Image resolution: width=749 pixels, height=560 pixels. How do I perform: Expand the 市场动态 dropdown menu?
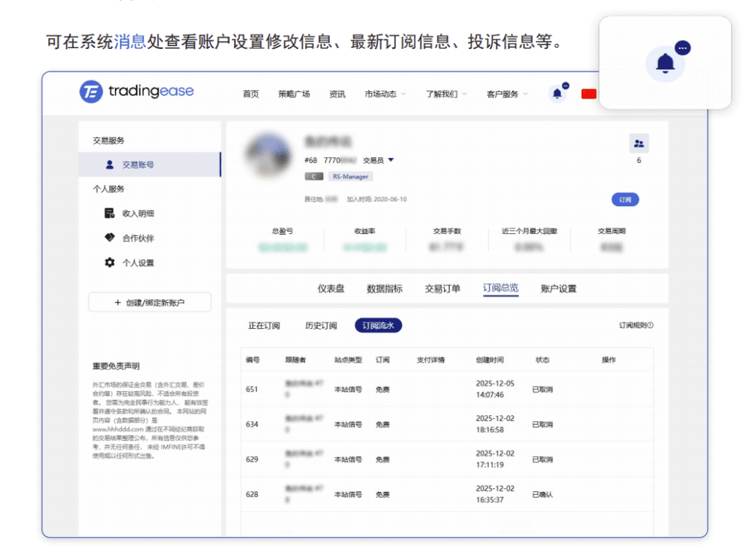coord(385,94)
